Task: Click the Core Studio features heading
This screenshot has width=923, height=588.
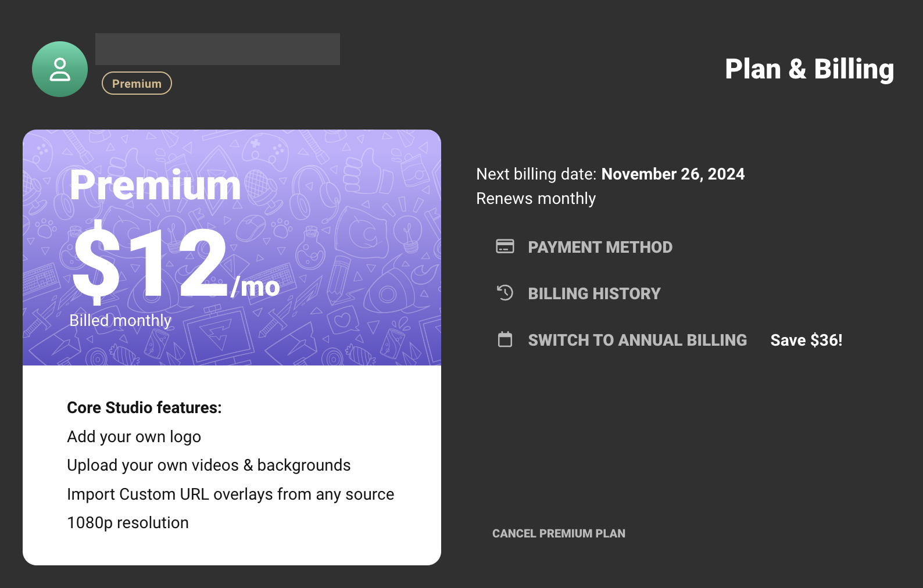Action: click(x=144, y=407)
